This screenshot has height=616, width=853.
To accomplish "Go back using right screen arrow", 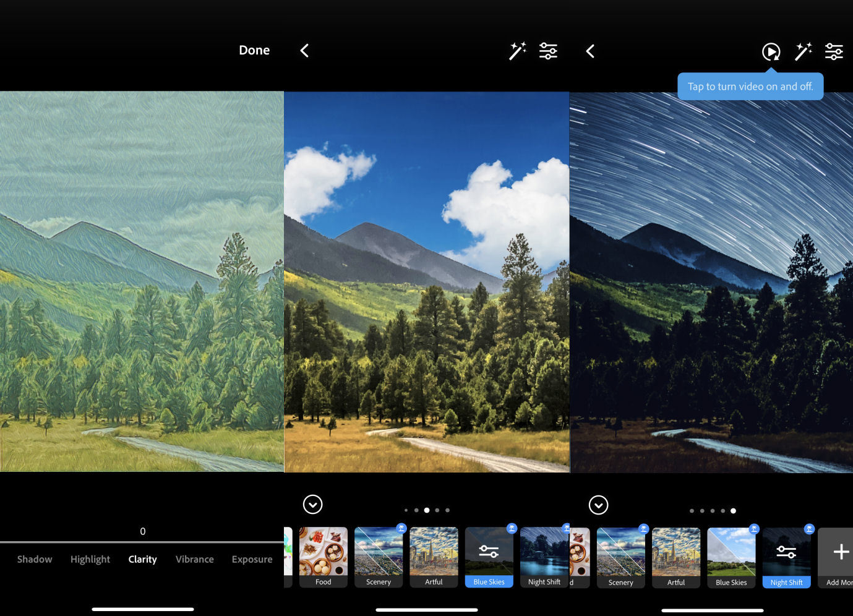I will tap(590, 51).
